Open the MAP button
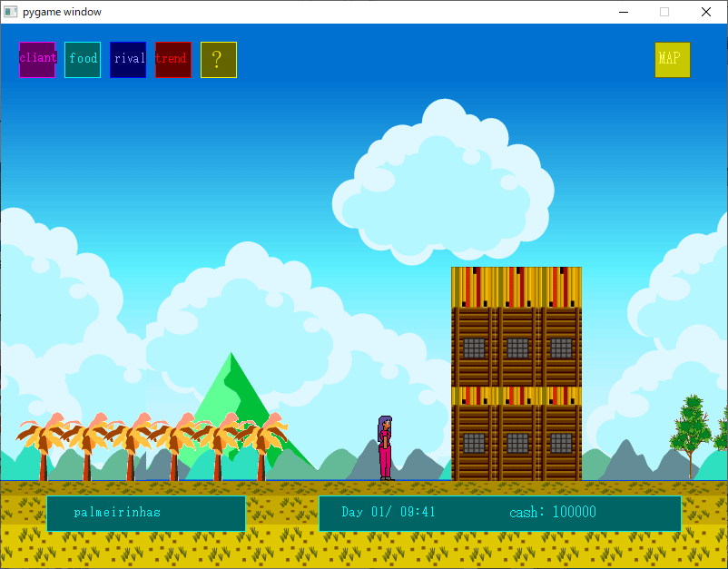Viewport: 728px width, 569px height. pos(673,60)
